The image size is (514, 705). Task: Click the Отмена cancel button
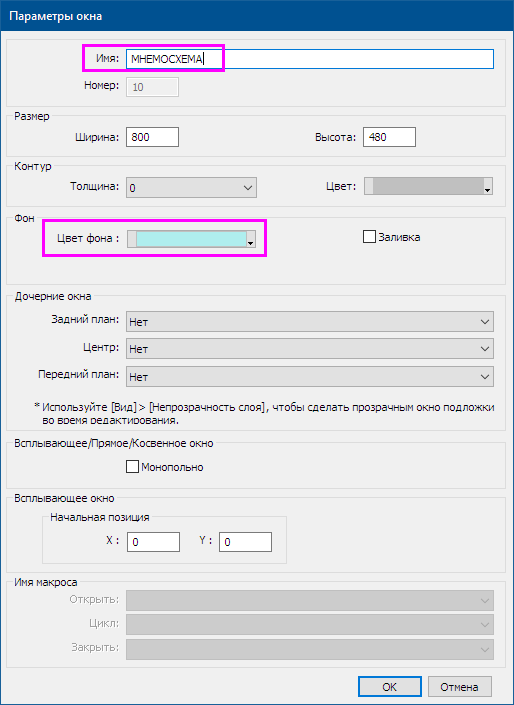[x=459, y=687]
